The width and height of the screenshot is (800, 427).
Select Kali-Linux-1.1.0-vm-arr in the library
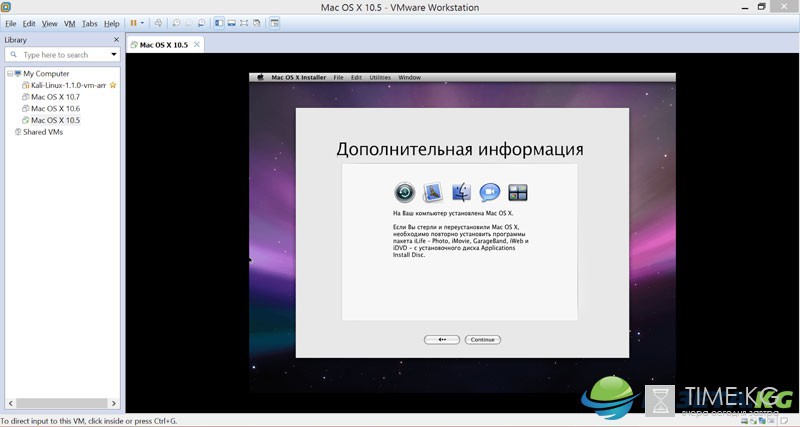pyautogui.click(x=68, y=85)
